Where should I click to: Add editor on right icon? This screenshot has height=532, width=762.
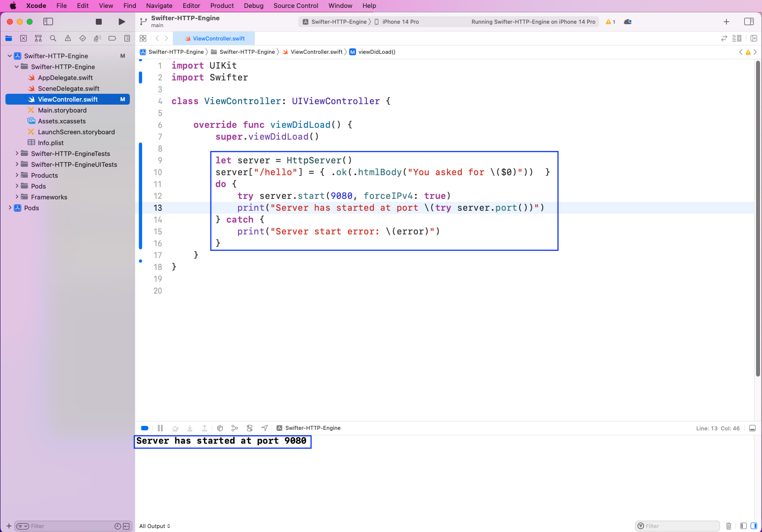(x=754, y=38)
